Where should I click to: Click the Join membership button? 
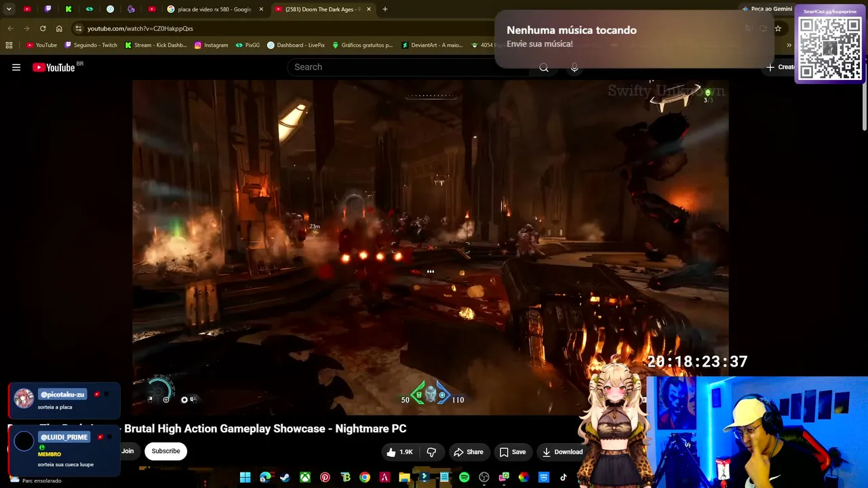(x=127, y=451)
